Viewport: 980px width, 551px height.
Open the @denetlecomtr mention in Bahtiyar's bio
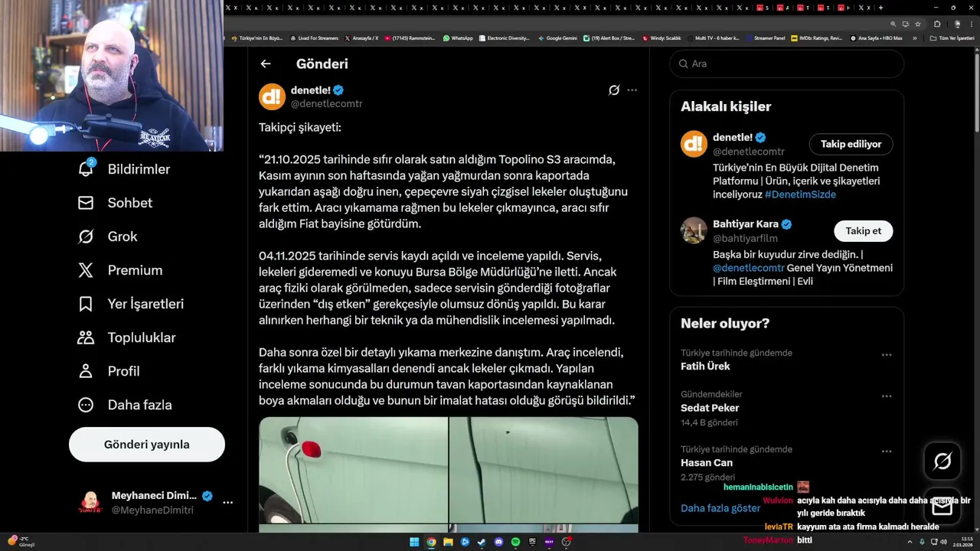749,268
